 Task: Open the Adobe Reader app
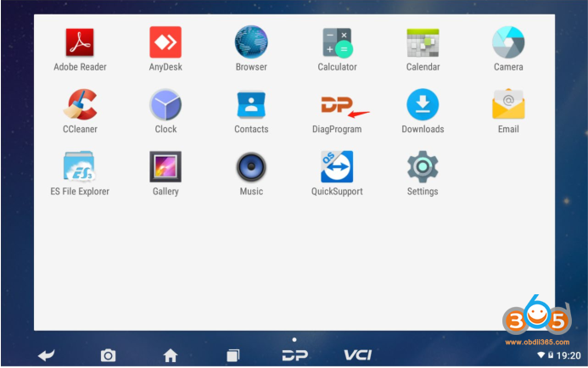pos(80,42)
